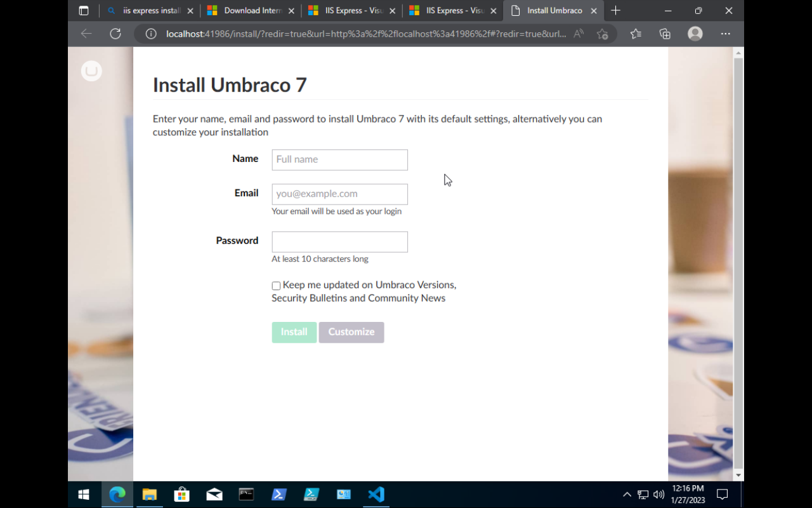Click the browser address bar URL
The height and width of the screenshot is (508, 812).
(366, 34)
